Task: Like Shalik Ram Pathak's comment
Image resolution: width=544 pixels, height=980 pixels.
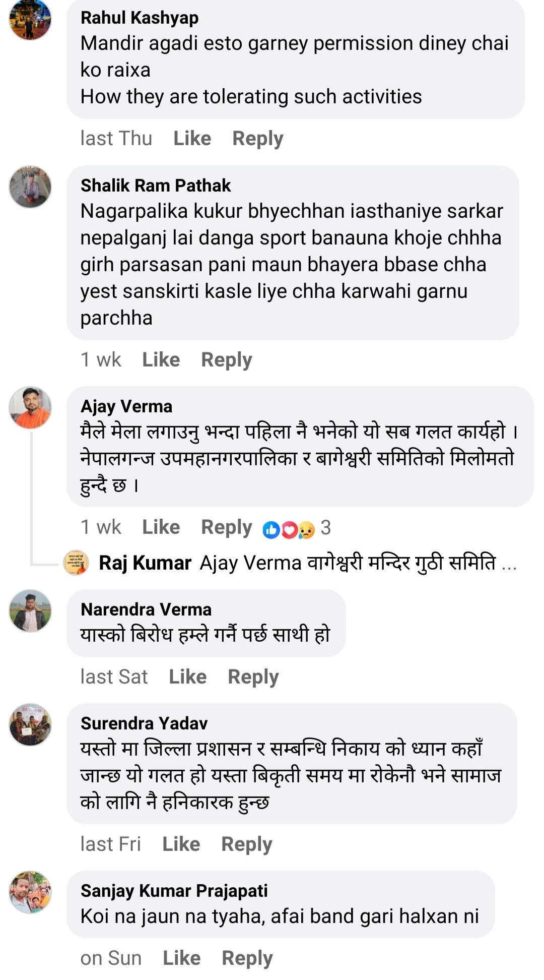Action: 161,359
